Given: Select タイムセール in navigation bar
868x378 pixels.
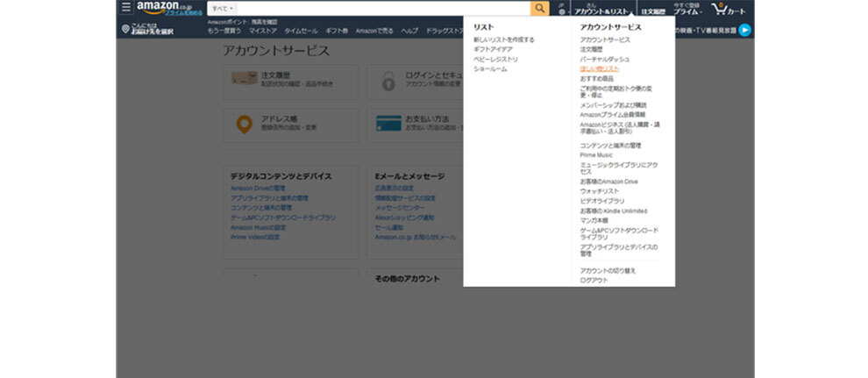Looking at the screenshot, I should coord(301,31).
